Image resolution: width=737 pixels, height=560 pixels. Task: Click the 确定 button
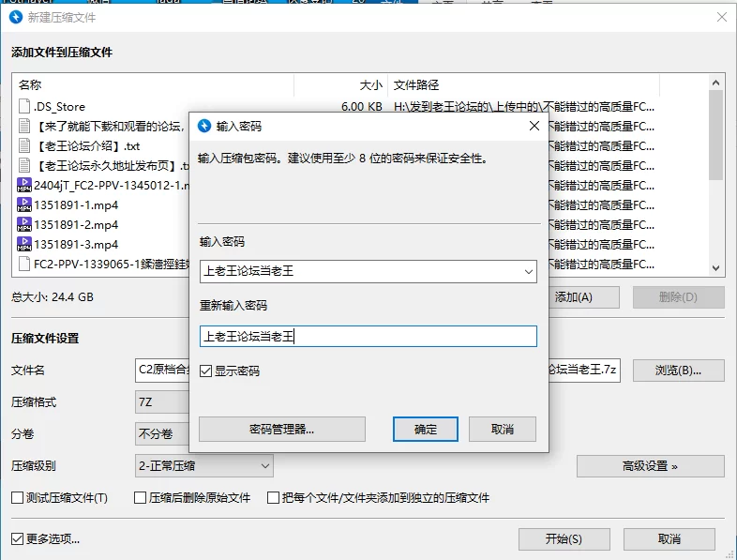[x=426, y=429]
